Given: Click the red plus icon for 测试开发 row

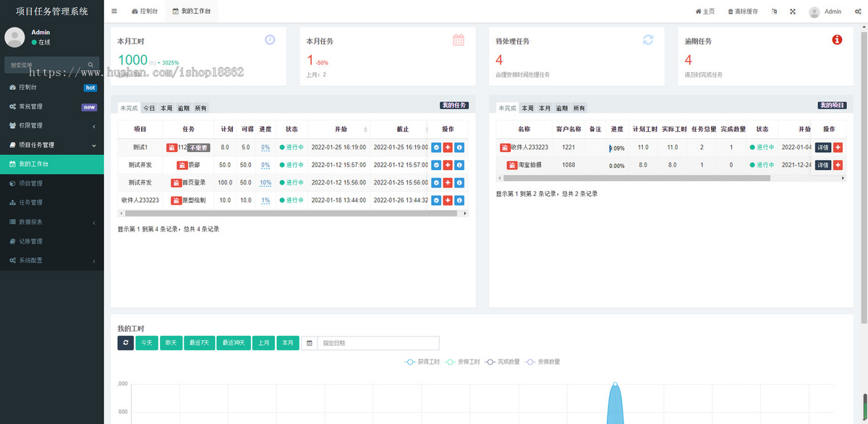Looking at the screenshot, I should (x=448, y=165).
